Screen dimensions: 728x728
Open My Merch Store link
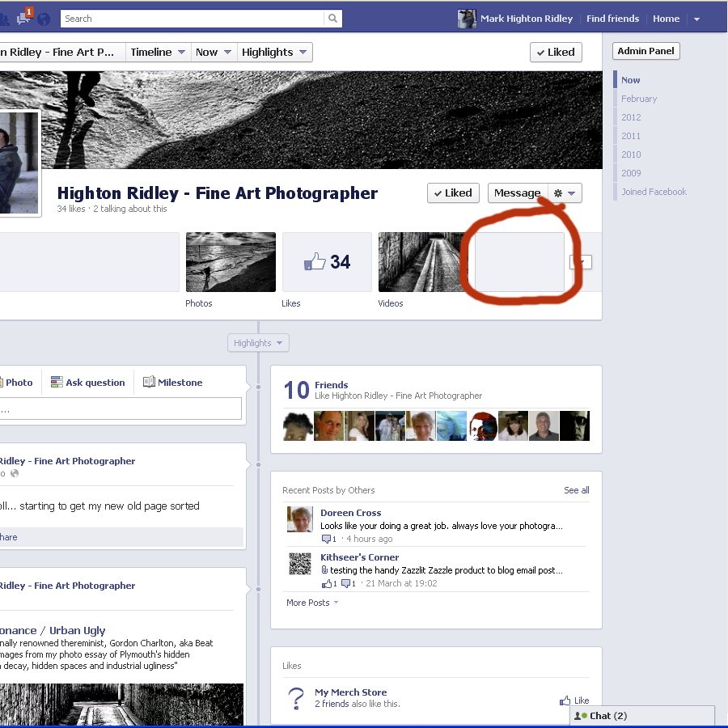click(350, 692)
